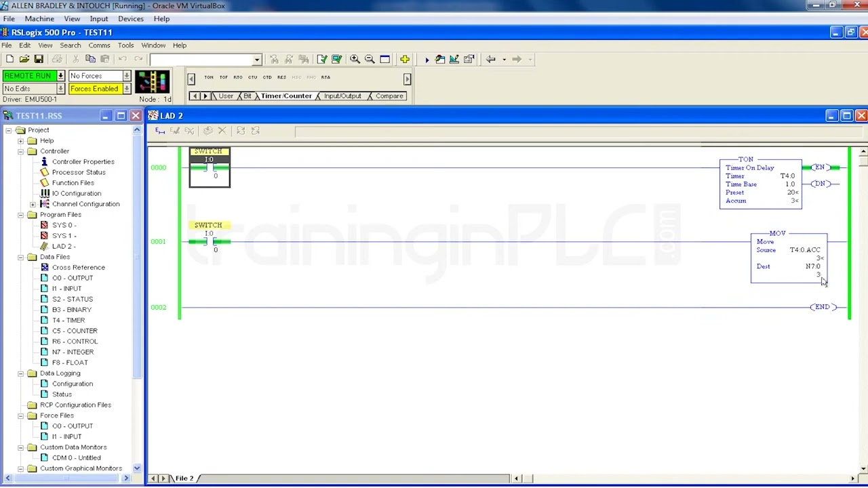Switch to the Compare instruction tab
This screenshot has width=868, height=488.
point(389,96)
